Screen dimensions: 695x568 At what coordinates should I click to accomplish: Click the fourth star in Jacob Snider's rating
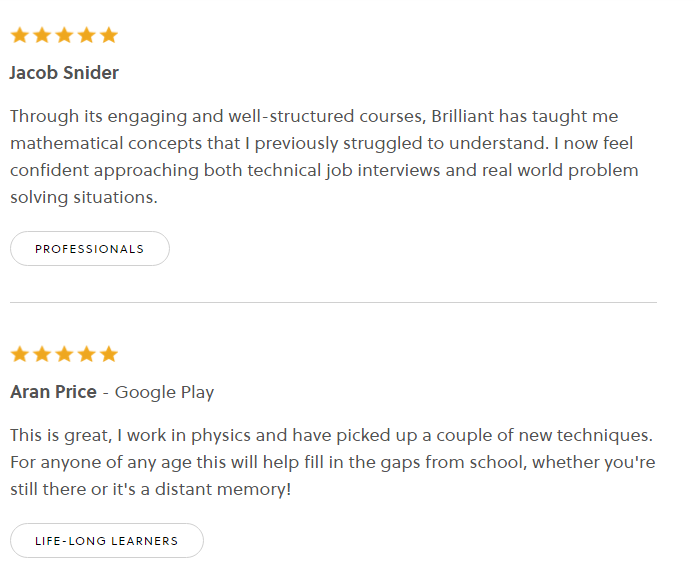click(87, 36)
